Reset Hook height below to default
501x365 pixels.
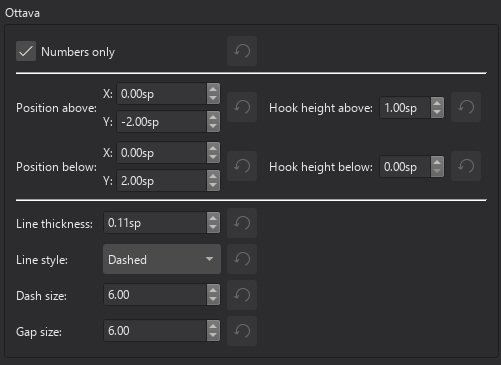(x=466, y=166)
